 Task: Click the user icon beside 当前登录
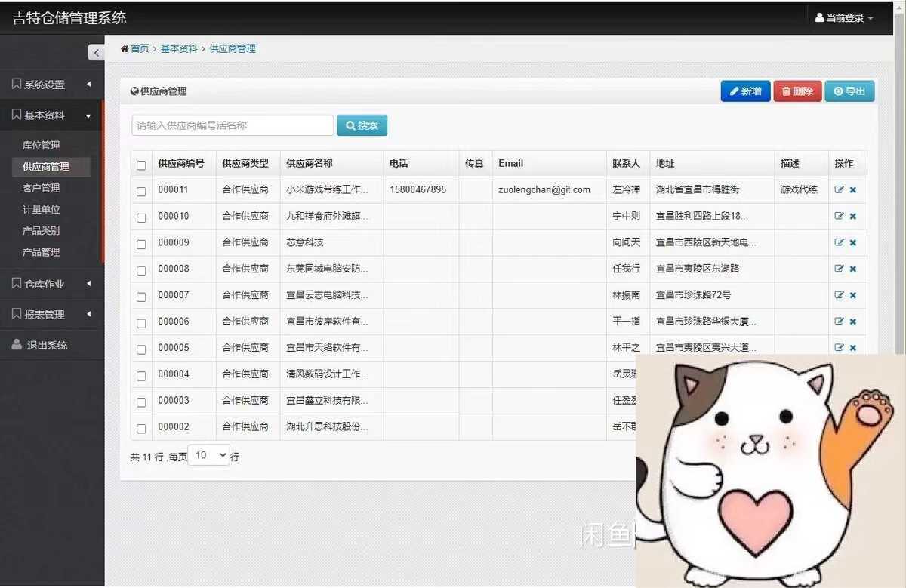(x=820, y=18)
